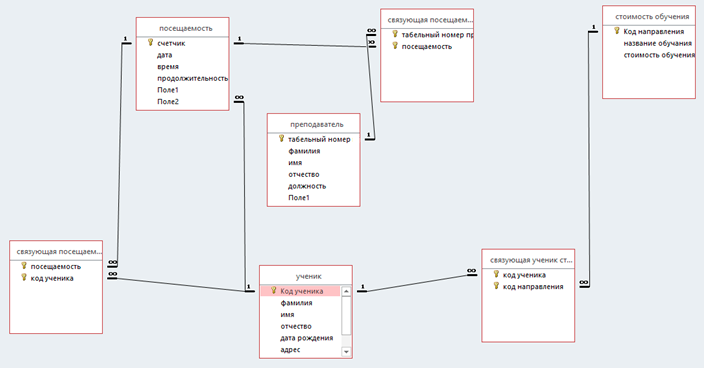
Task: Click the key icon beside табельный номер in преподаватель
Action: (x=282, y=138)
